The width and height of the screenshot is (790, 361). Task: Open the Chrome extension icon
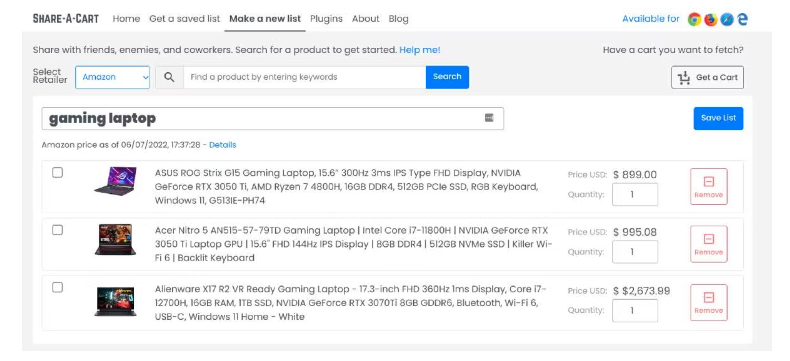[x=694, y=19]
